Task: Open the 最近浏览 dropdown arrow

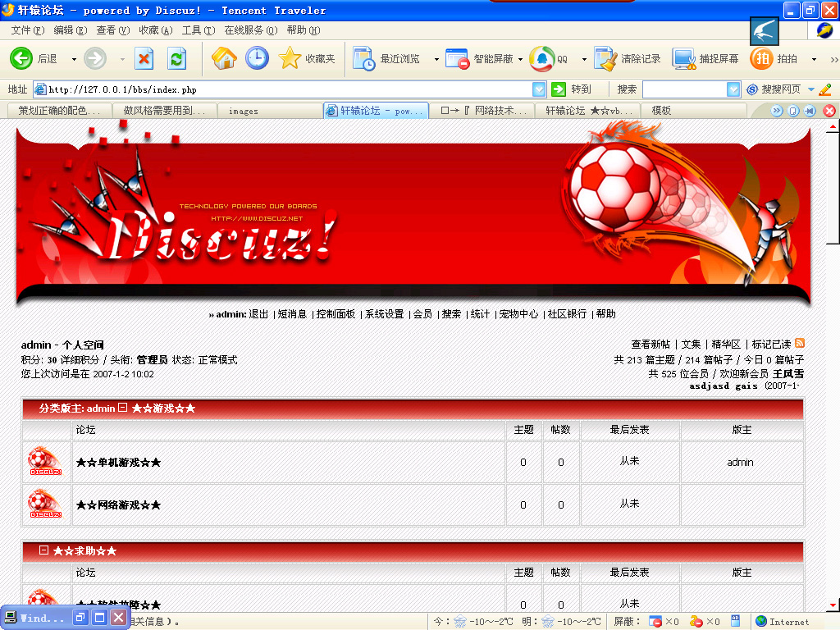Action: click(x=436, y=59)
